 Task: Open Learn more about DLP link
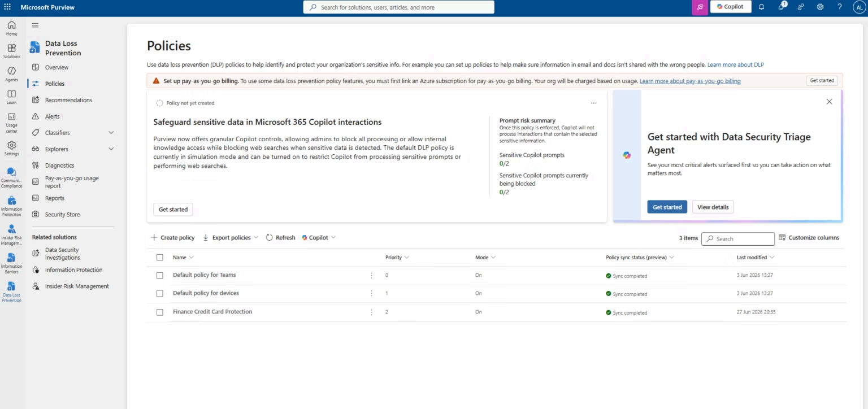[735, 65]
